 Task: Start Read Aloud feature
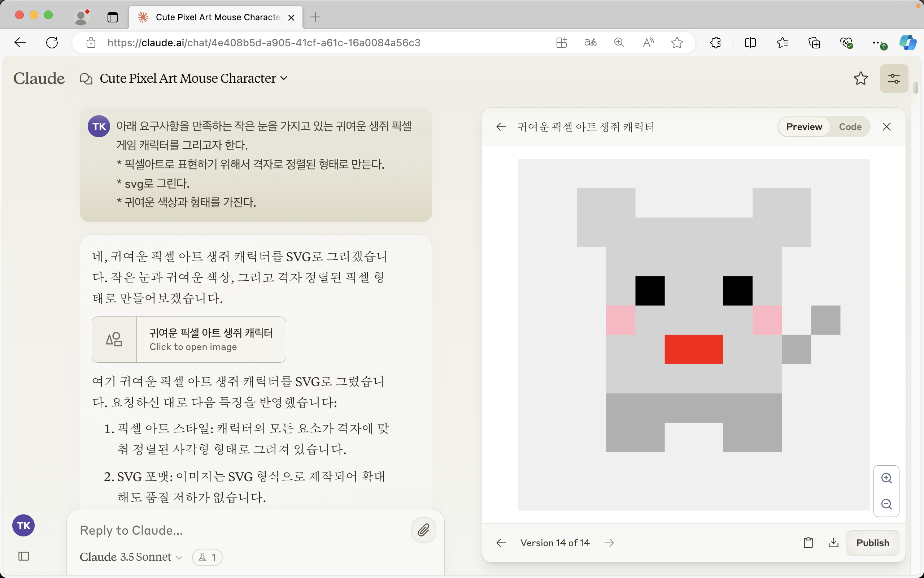click(648, 42)
